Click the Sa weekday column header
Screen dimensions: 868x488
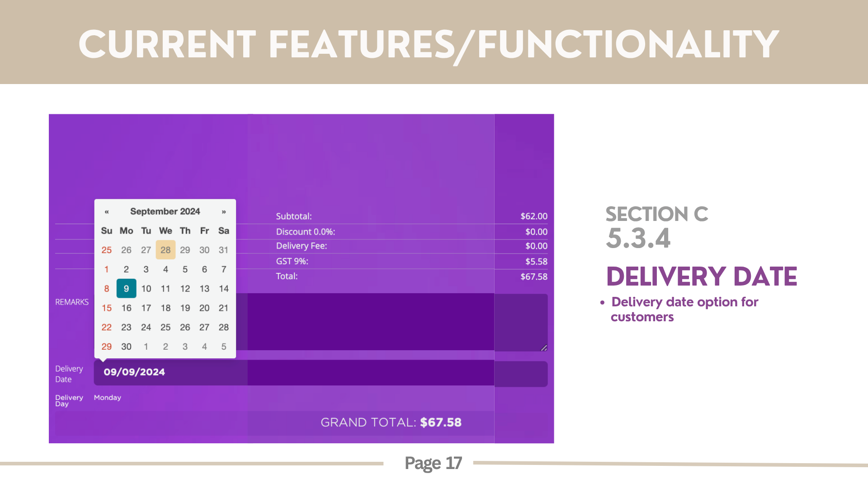pyautogui.click(x=224, y=230)
